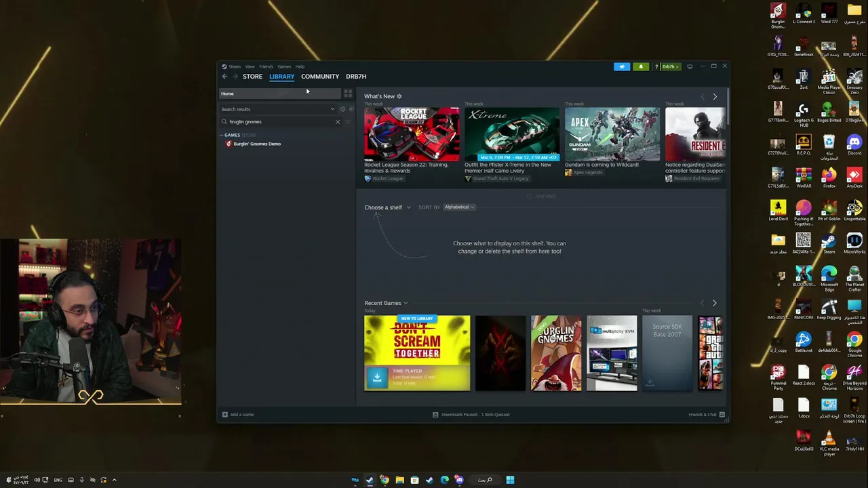The image size is (868, 488).
Task: Open Discord desktop shortcut
Action: click(854, 144)
